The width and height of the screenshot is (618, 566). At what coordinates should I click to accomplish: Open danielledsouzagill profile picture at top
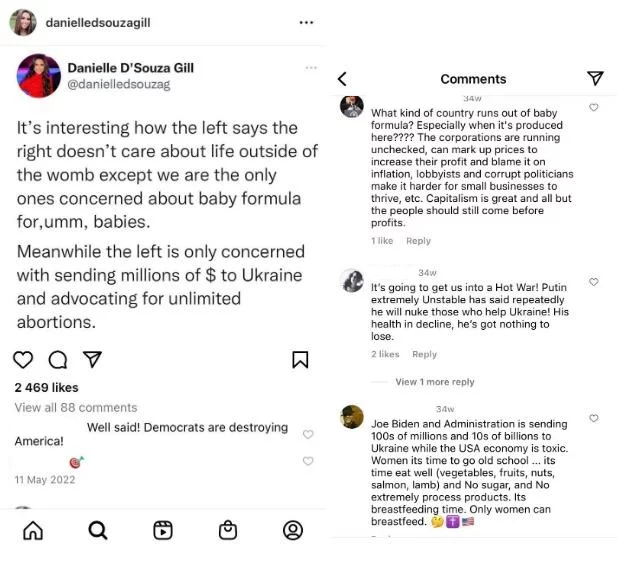click(x=23, y=22)
